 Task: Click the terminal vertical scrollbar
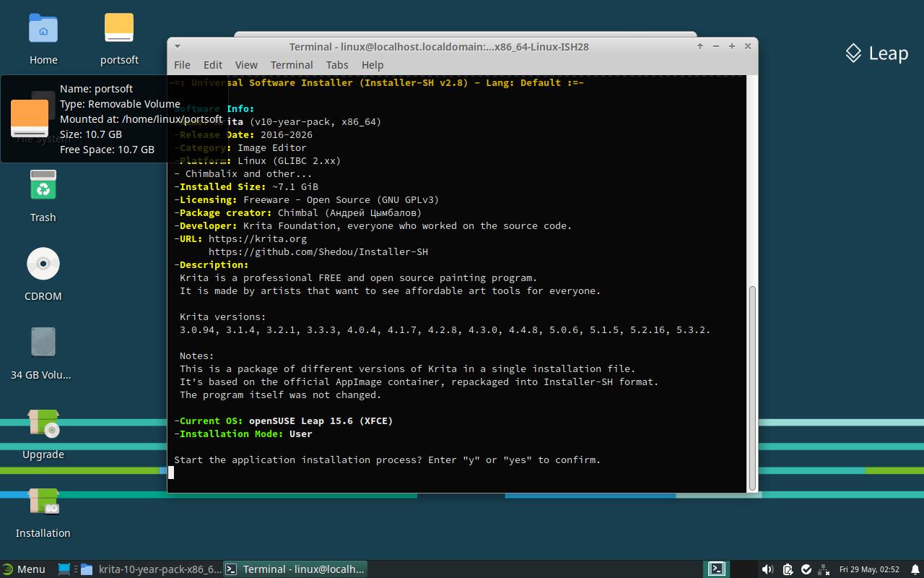(x=752, y=387)
